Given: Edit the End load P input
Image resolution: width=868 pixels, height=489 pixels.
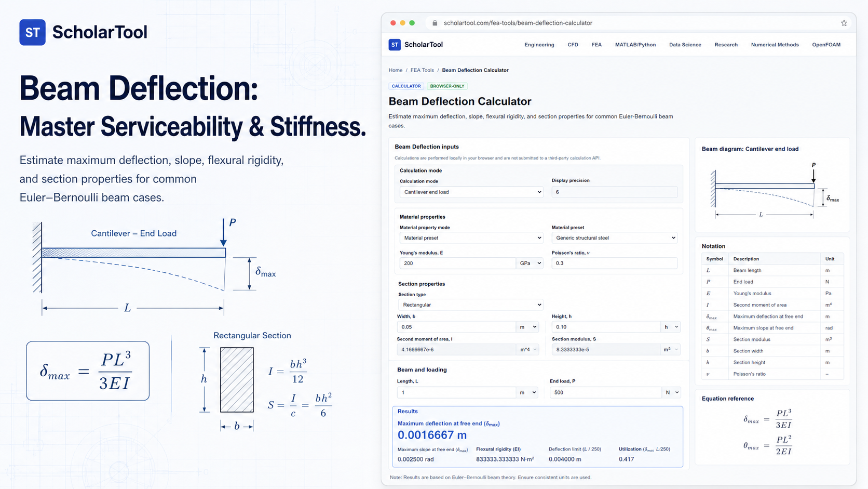Looking at the screenshot, I should point(606,392).
